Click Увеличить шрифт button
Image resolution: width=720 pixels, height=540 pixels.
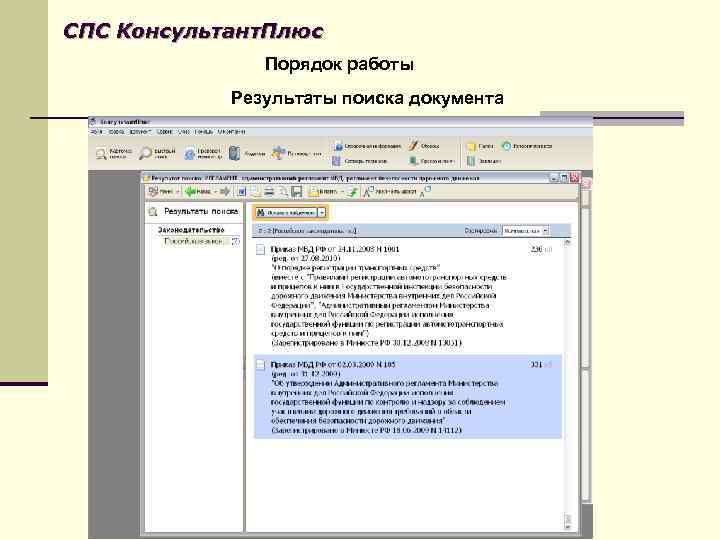coord(390,191)
